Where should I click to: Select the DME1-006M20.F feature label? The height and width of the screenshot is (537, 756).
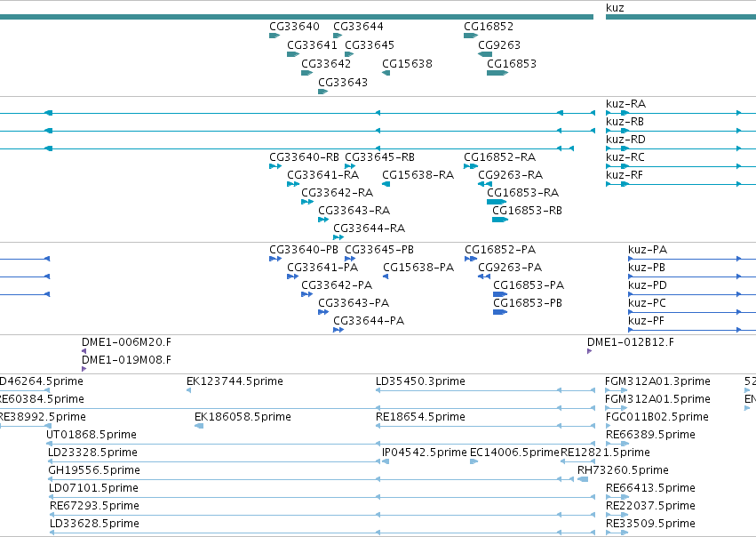(x=126, y=342)
